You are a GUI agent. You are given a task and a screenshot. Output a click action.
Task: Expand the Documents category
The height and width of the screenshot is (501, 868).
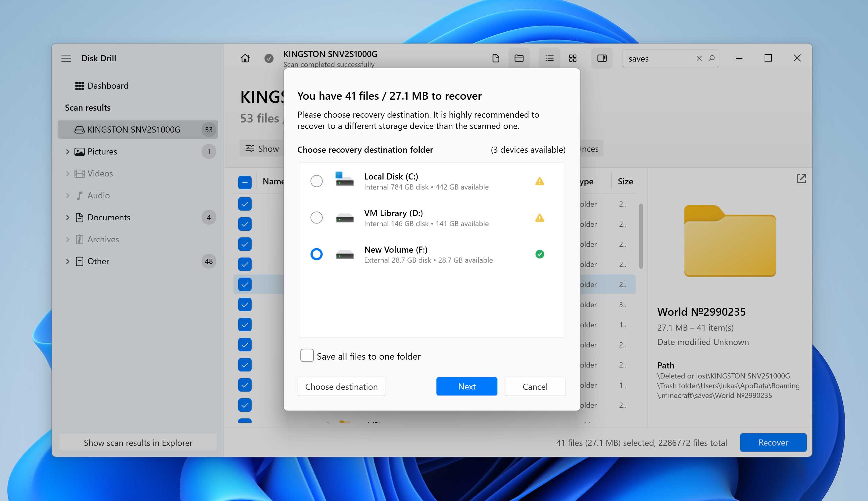67,218
